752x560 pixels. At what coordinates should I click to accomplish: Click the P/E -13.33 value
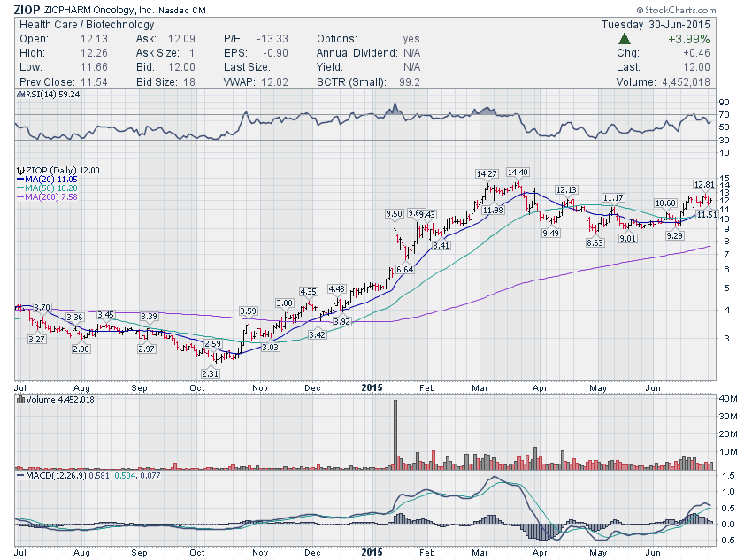272,39
